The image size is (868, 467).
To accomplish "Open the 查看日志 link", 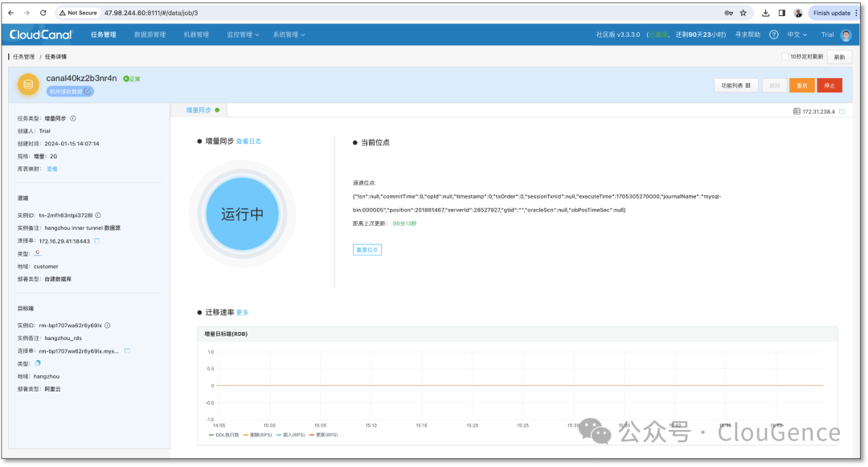I will click(x=248, y=141).
